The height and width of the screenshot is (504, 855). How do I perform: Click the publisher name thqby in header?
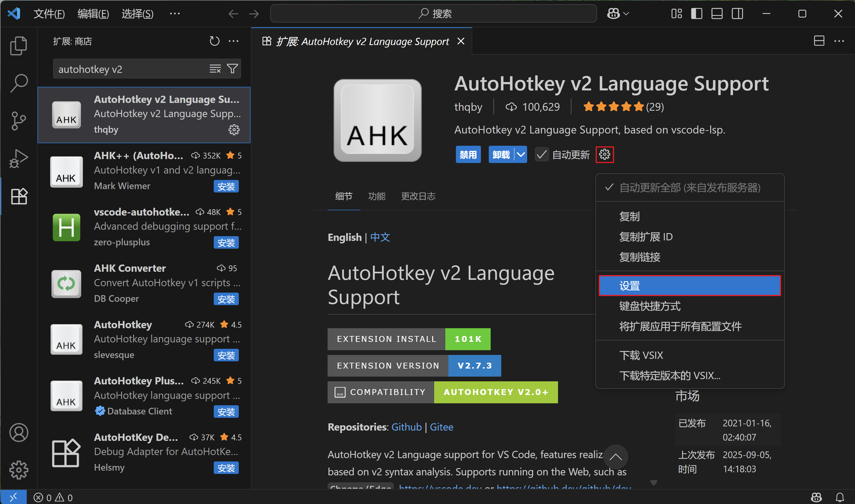(x=468, y=107)
